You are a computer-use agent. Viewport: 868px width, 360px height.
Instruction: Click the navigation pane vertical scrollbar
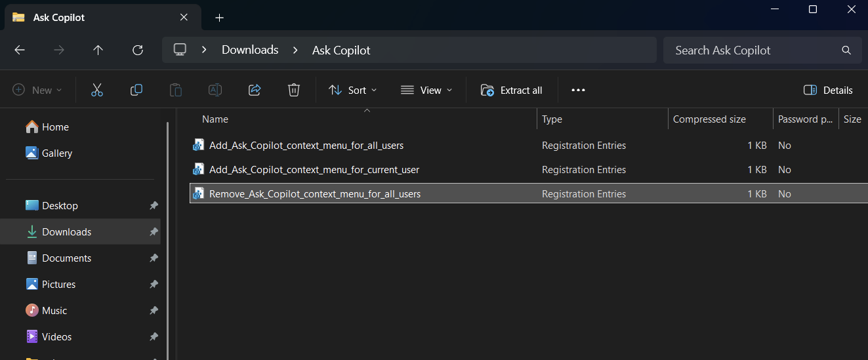coord(168,239)
